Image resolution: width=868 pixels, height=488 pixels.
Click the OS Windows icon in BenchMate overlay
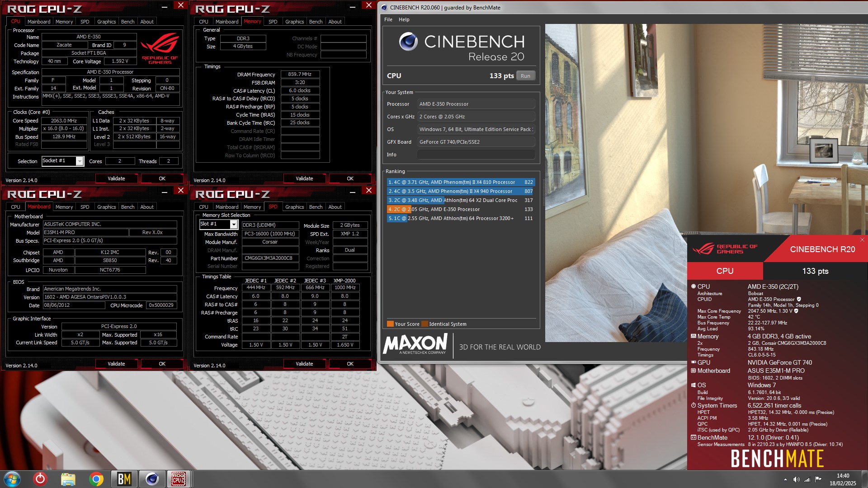[693, 385]
